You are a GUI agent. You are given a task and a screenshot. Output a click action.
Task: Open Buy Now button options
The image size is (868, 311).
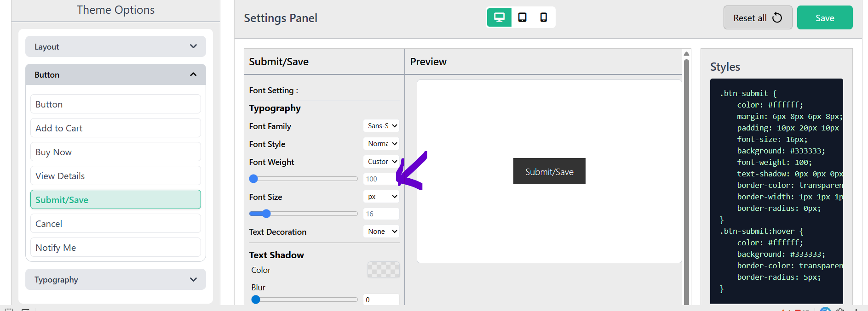point(115,152)
